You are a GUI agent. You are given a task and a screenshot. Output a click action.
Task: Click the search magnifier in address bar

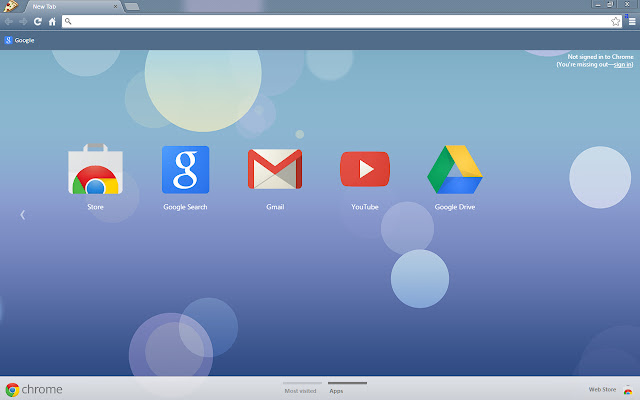point(68,21)
